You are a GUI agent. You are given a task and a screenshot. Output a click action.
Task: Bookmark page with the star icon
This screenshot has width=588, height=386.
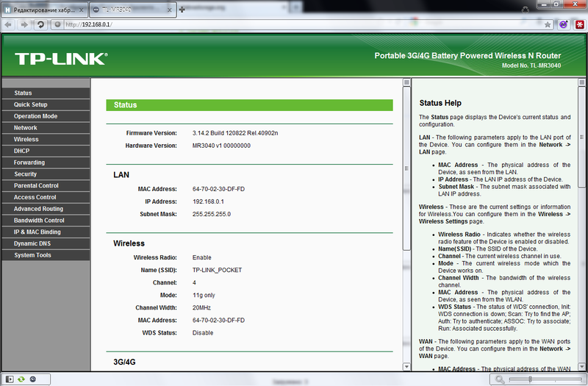point(548,25)
